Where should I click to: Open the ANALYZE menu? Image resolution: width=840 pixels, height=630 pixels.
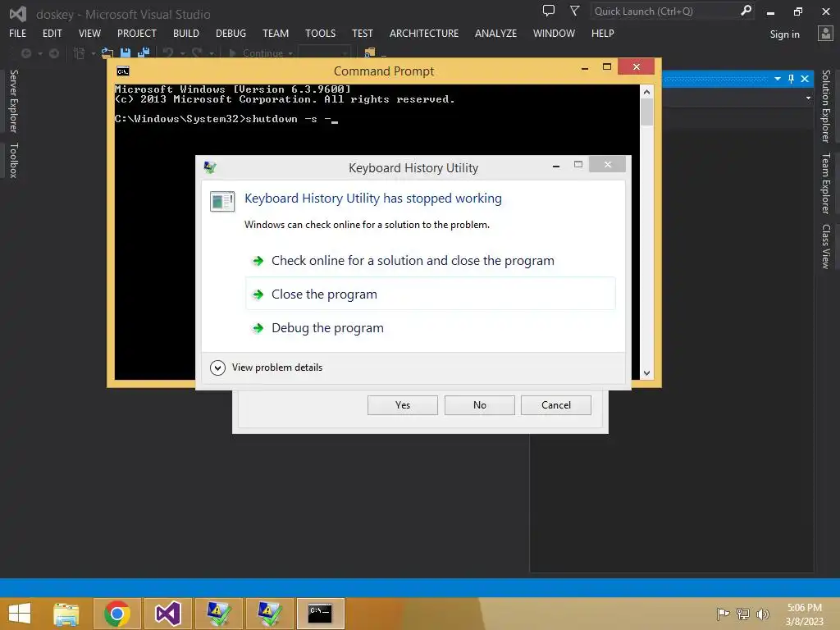[495, 33]
